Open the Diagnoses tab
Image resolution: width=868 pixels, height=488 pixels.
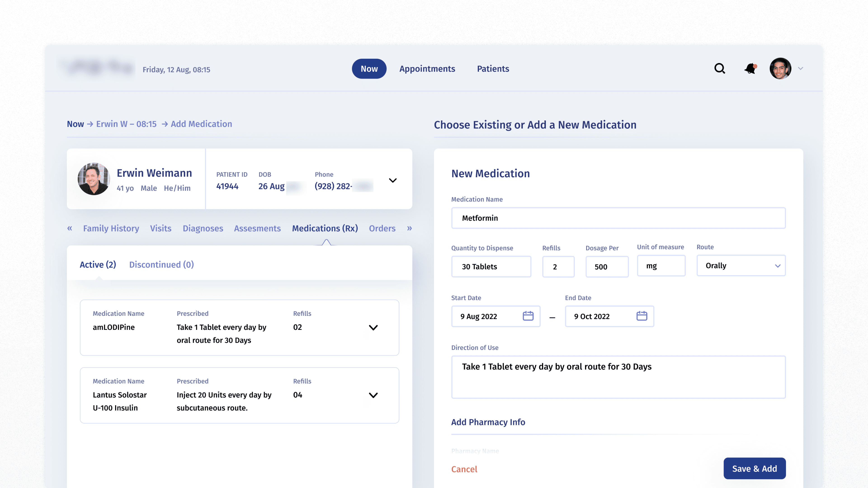[x=203, y=228]
